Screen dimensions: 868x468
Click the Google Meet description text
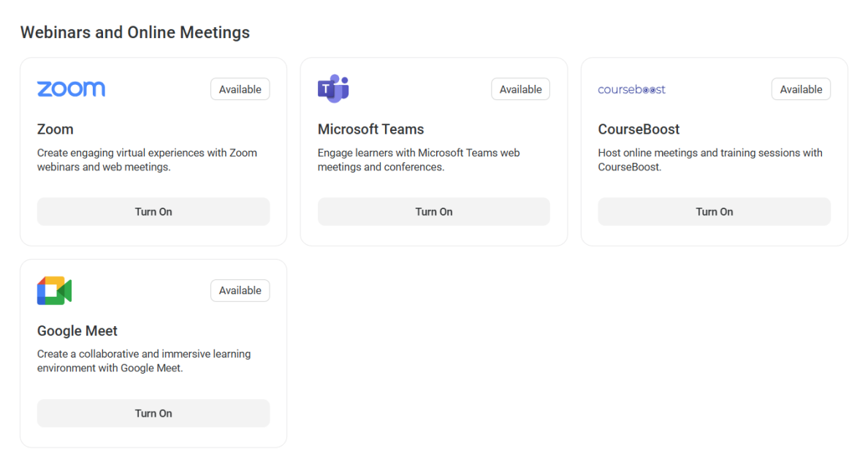(144, 361)
